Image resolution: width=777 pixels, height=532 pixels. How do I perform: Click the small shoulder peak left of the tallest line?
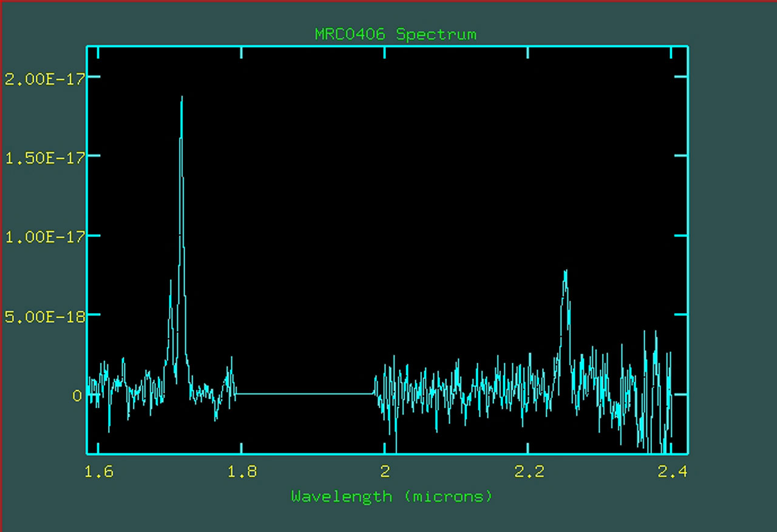171,281
